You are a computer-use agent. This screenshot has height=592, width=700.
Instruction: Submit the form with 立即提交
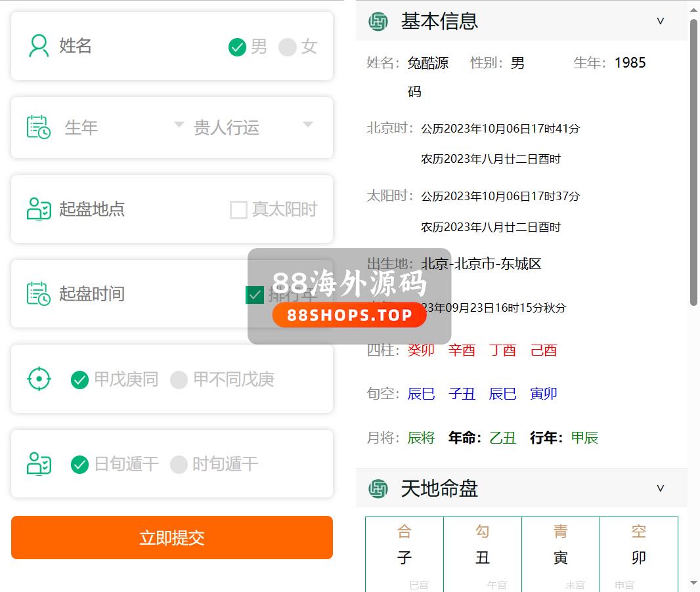pyautogui.click(x=172, y=538)
